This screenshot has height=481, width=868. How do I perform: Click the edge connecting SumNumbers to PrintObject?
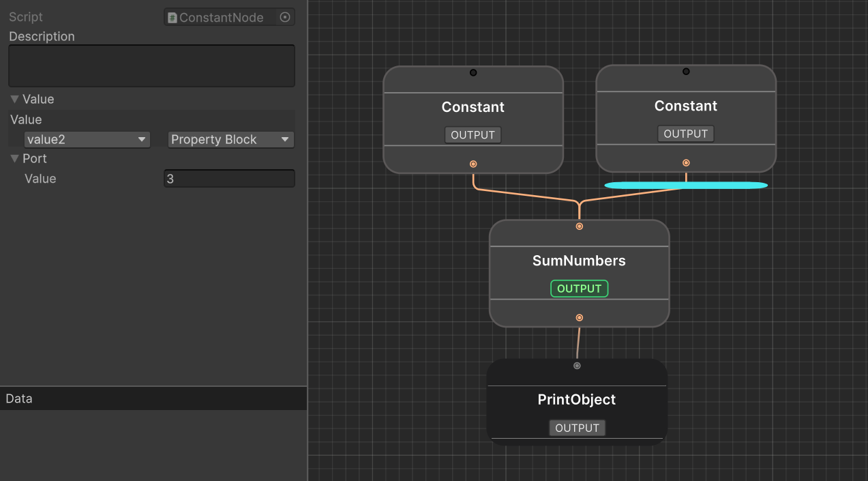click(x=578, y=342)
